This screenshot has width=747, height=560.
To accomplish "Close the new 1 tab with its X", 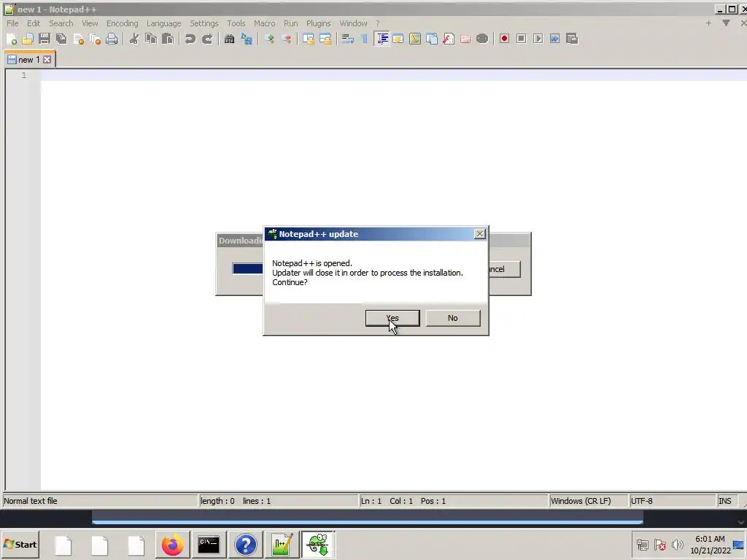I will tap(47, 60).
